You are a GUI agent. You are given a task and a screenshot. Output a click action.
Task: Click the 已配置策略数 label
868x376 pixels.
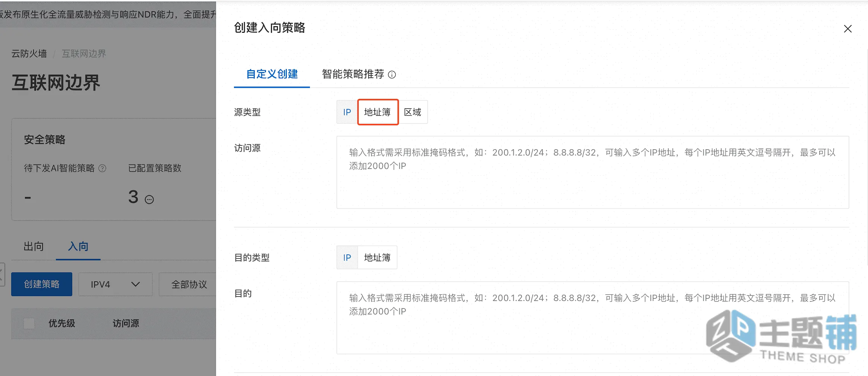155,168
